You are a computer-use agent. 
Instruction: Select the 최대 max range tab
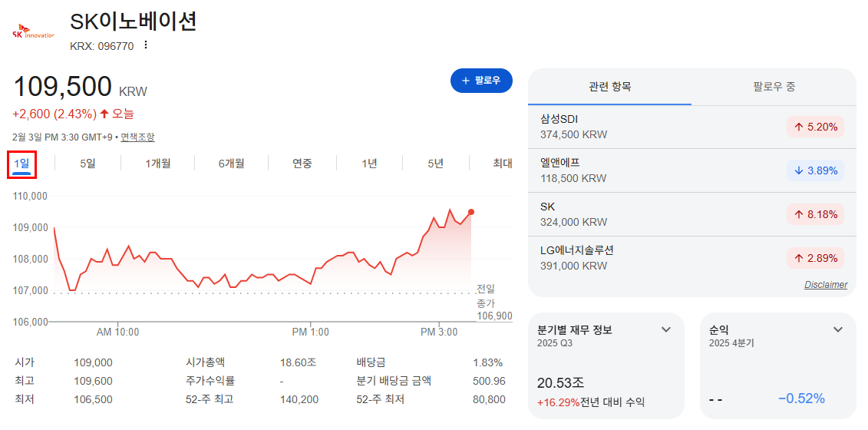503,164
